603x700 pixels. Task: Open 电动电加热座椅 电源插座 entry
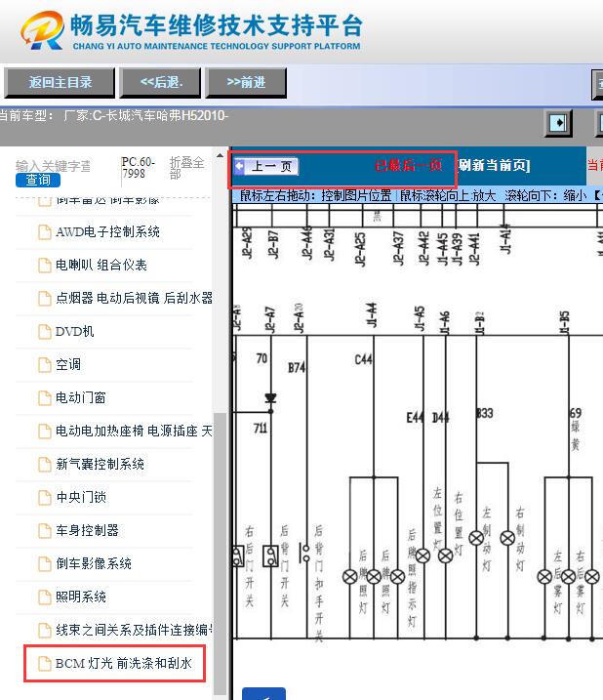[x=134, y=432]
